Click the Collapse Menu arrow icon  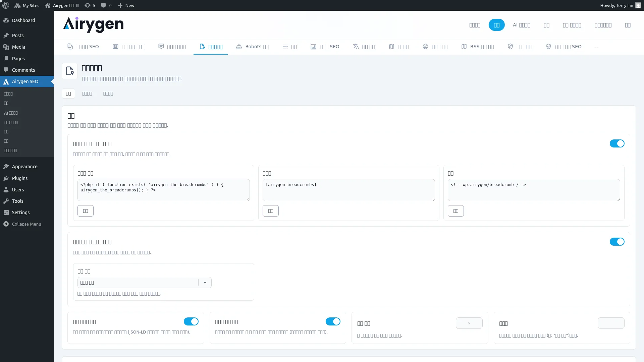[6, 224]
